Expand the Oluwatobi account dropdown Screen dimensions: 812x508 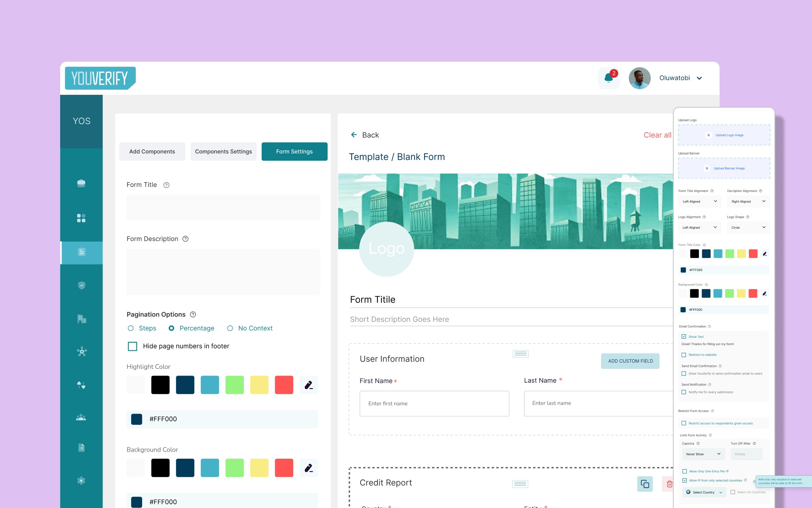(x=699, y=78)
